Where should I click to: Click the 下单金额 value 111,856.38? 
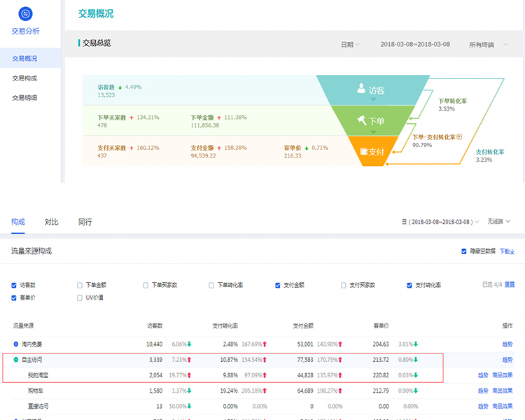pos(205,125)
